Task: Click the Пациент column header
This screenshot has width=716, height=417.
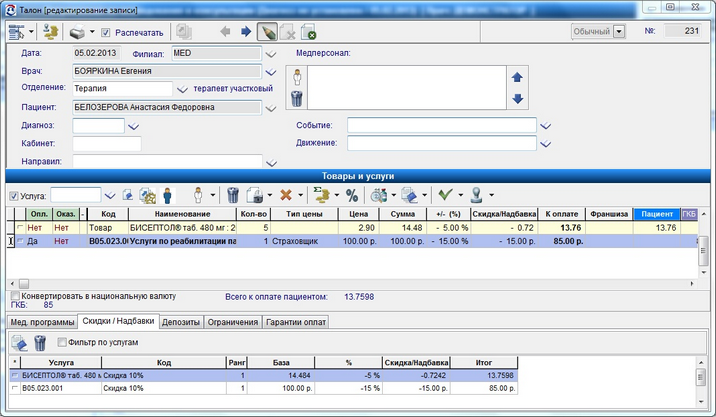Action: [657, 214]
